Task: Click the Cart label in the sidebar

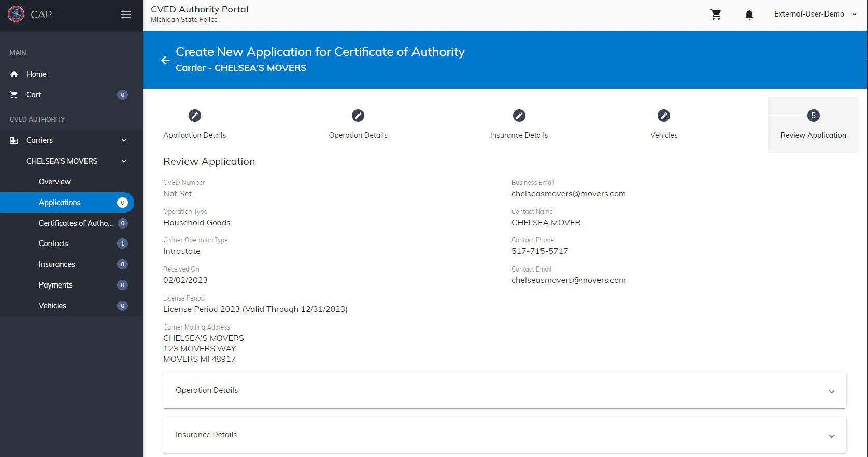Action: (x=34, y=95)
